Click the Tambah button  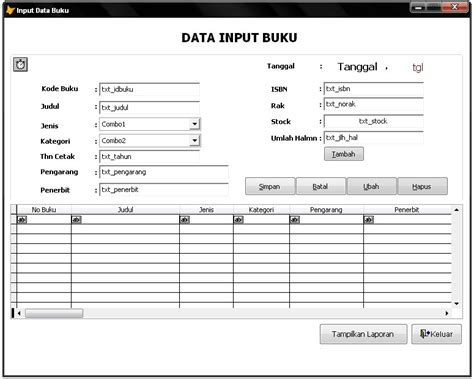click(344, 154)
